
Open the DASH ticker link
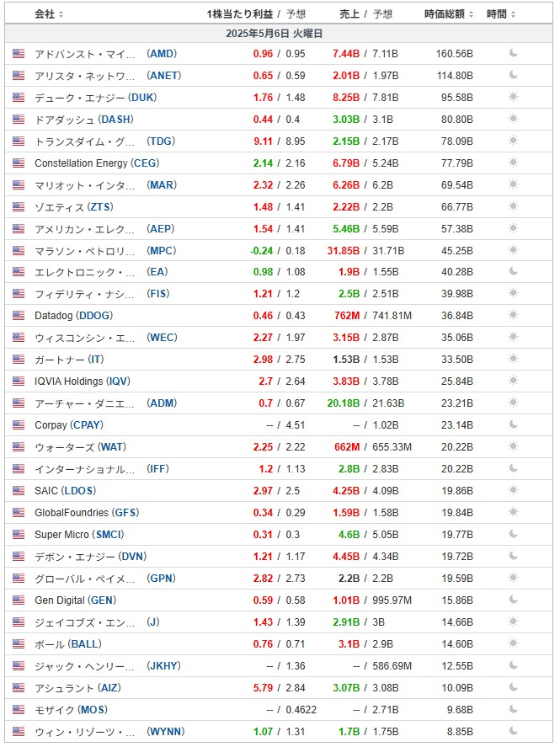coord(115,120)
